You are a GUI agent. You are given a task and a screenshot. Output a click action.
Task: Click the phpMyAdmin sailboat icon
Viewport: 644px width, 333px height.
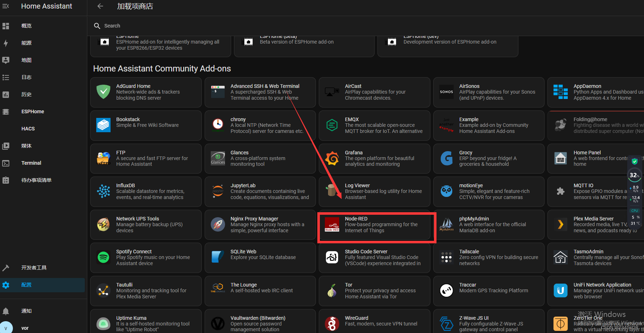click(x=447, y=224)
